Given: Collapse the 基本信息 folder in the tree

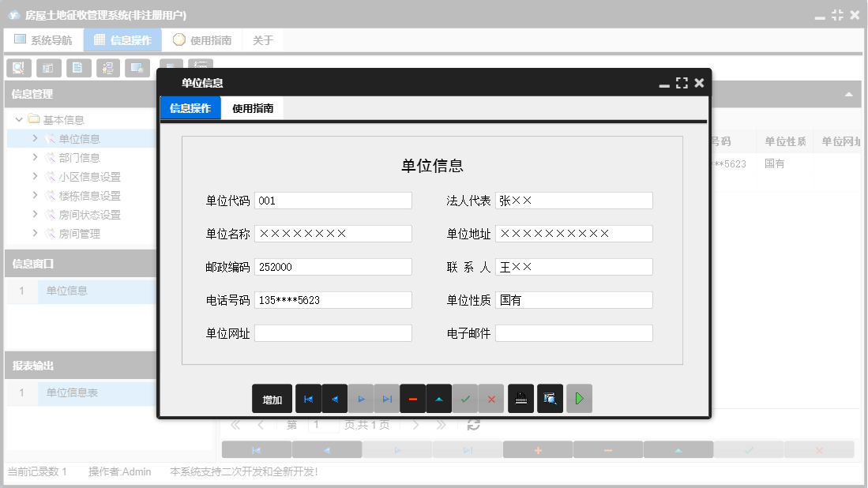Looking at the screenshot, I should (x=19, y=119).
